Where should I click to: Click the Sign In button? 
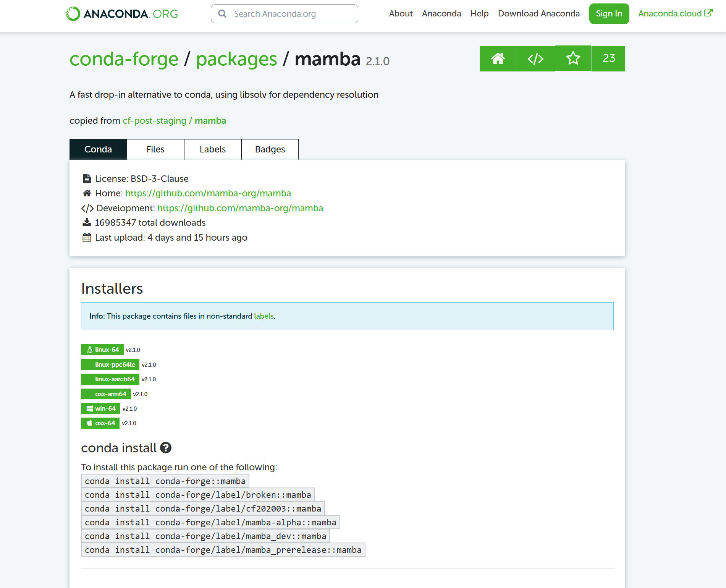(x=609, y=13)
